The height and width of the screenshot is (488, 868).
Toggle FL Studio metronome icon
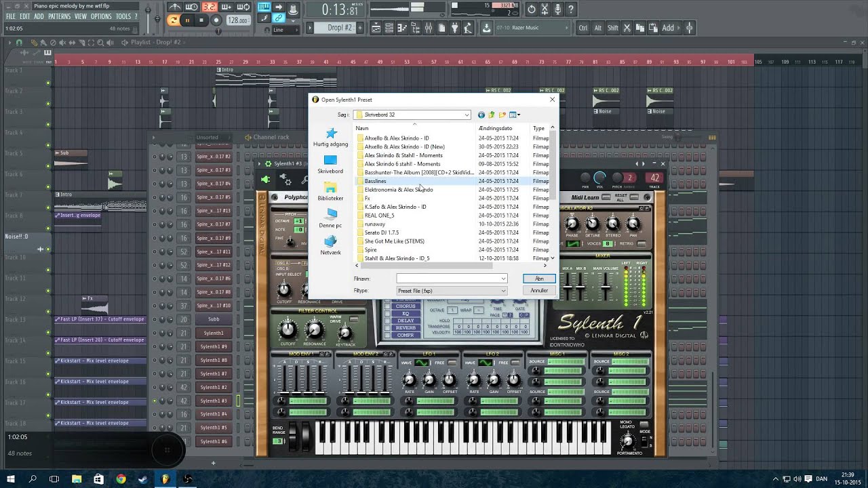[x=175, y=8]
